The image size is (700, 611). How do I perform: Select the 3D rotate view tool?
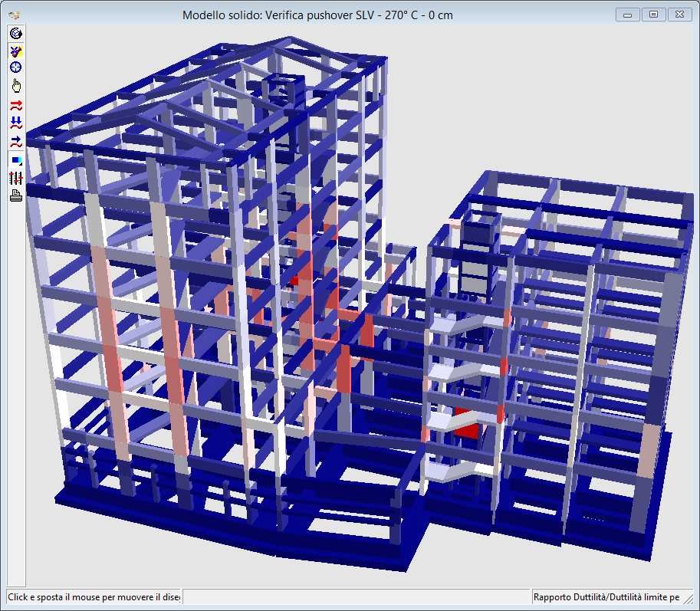[15, 33]
